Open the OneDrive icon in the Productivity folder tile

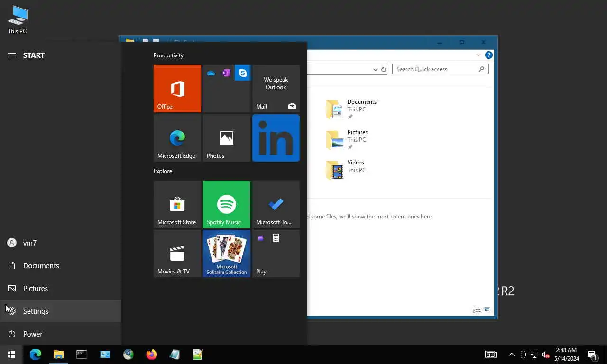point(211,73)
